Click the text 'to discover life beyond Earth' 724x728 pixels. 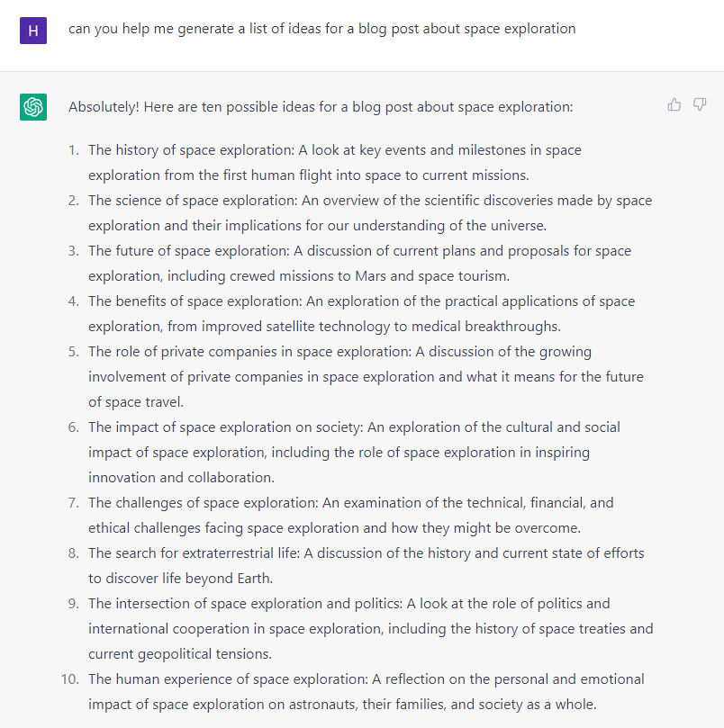[x=179, y=579]
